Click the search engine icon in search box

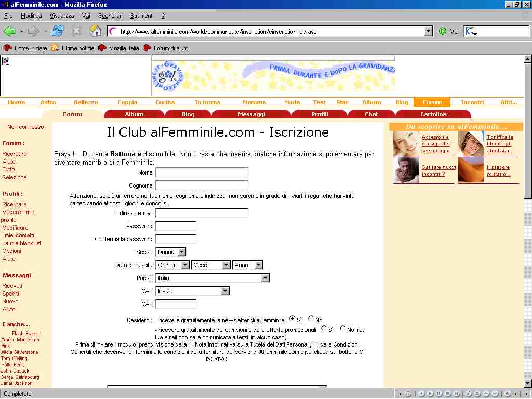[x=471, y=32]
